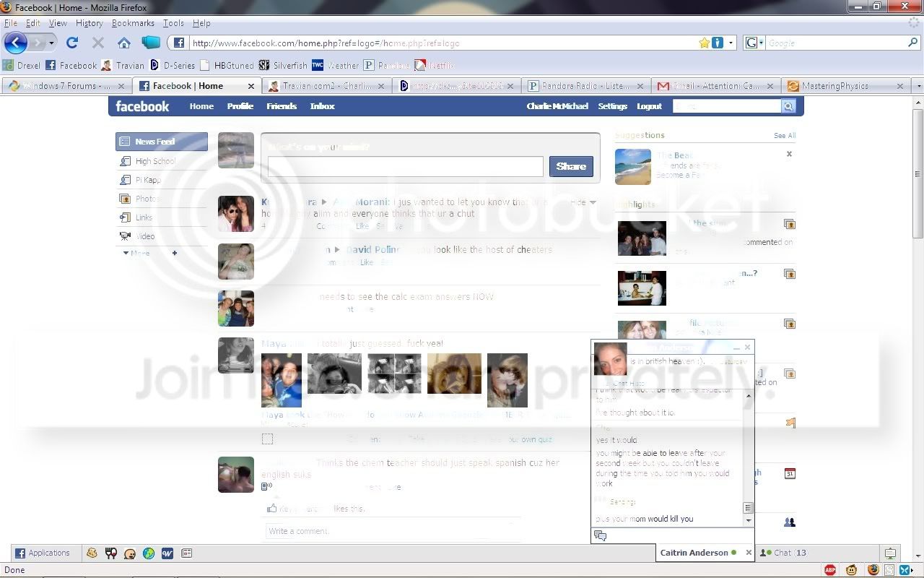Open the Netflix bookmark
Image resolution: width=924 pixels, height=578 pixels.
(434, 65)
